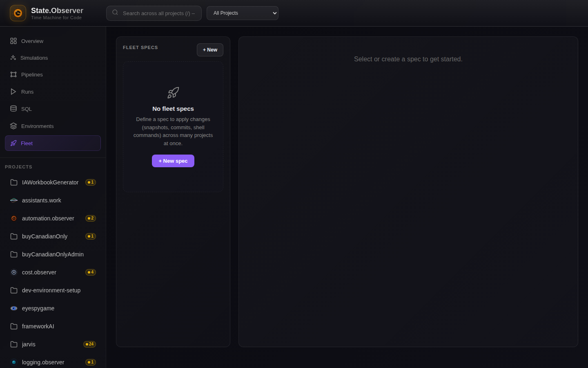Navigate to Pipelines
Image resolution: width=588 pixels, height=368 pixels.
(x=53, y=74)
